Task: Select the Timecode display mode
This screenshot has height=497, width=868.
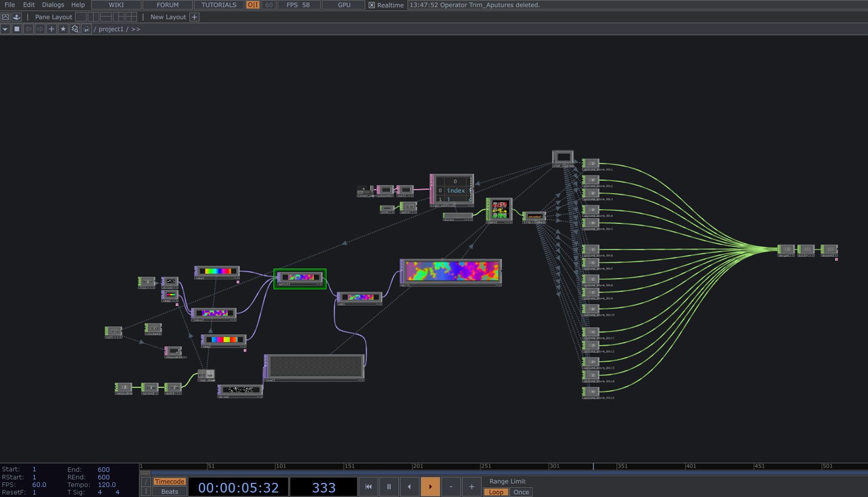Action: tap(169, 481)
